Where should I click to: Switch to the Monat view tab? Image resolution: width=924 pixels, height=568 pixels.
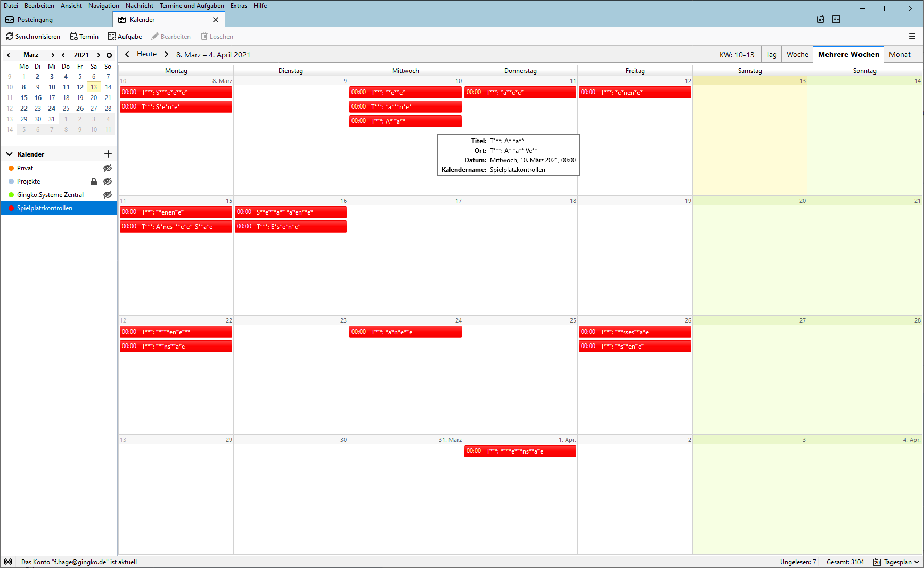click(x=900, y=55)
